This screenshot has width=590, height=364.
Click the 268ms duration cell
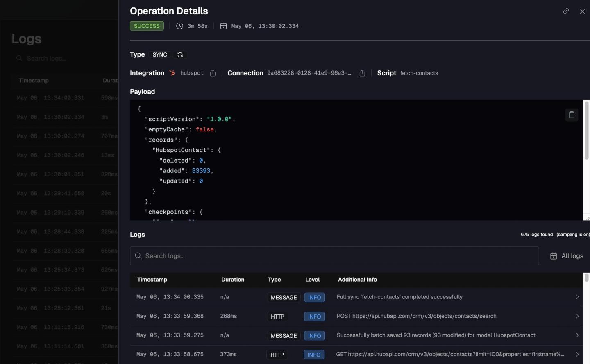click(229, 316)
